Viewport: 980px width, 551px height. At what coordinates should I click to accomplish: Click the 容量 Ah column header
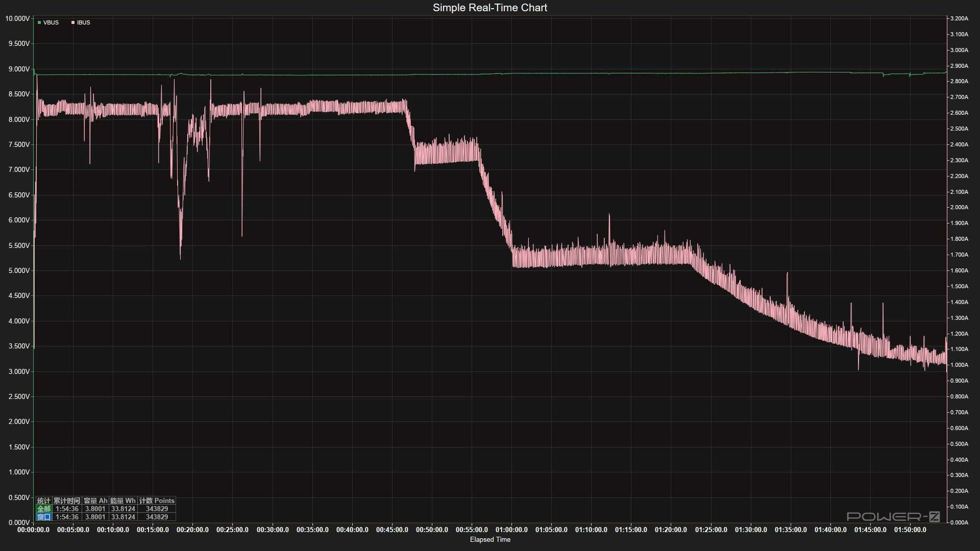coord(95,501)
